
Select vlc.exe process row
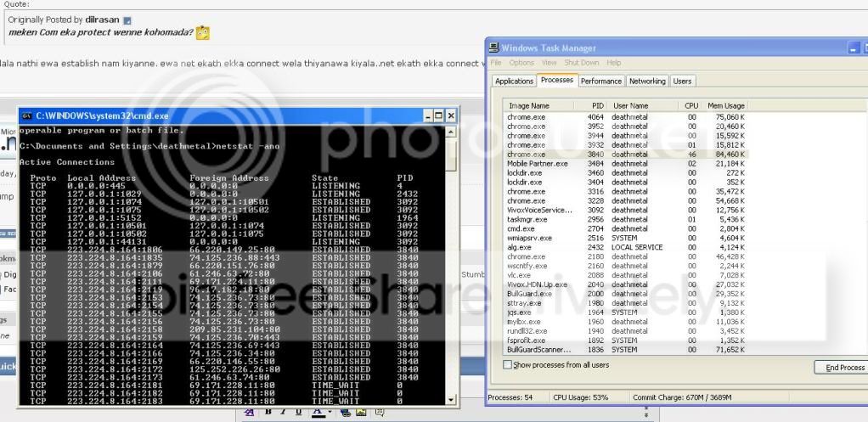pyautogui.click(x=626, y=275)
